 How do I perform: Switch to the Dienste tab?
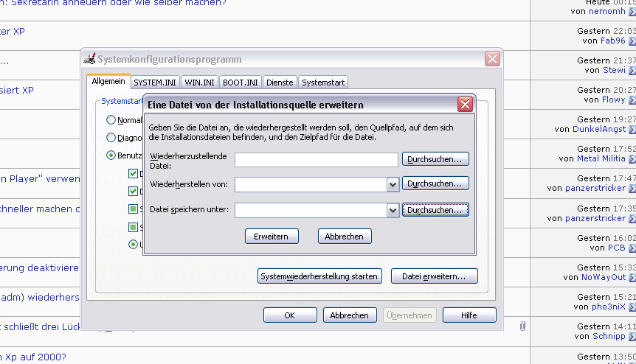(x=280, y=83)
